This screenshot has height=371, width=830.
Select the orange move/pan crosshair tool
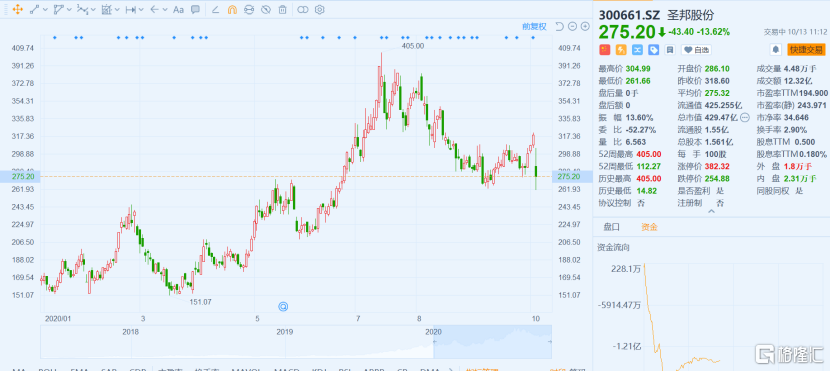click(x=17, y=9)
